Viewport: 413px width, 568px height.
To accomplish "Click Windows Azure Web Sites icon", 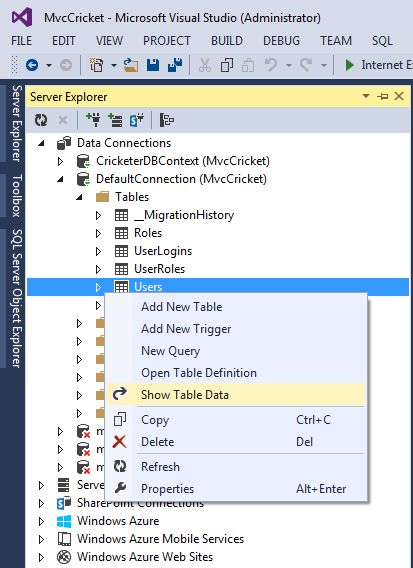I will tap(64, 557).
